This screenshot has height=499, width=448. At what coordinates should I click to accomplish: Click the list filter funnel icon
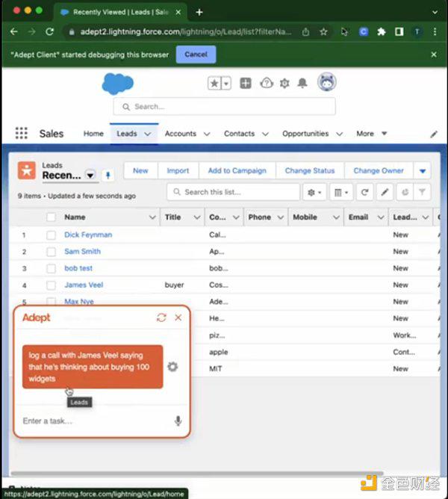422,192
